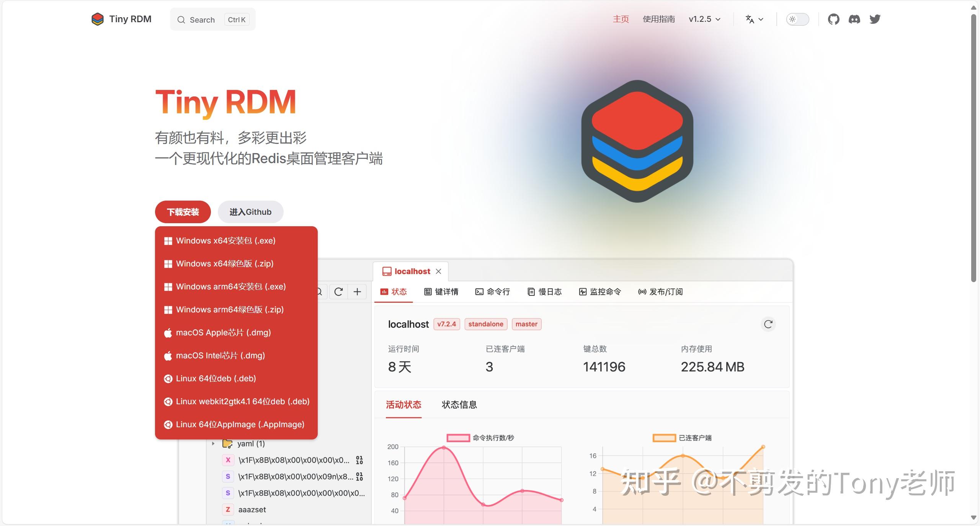Open the Twitter icon in the navbar
980x526 pixels.
875,19
